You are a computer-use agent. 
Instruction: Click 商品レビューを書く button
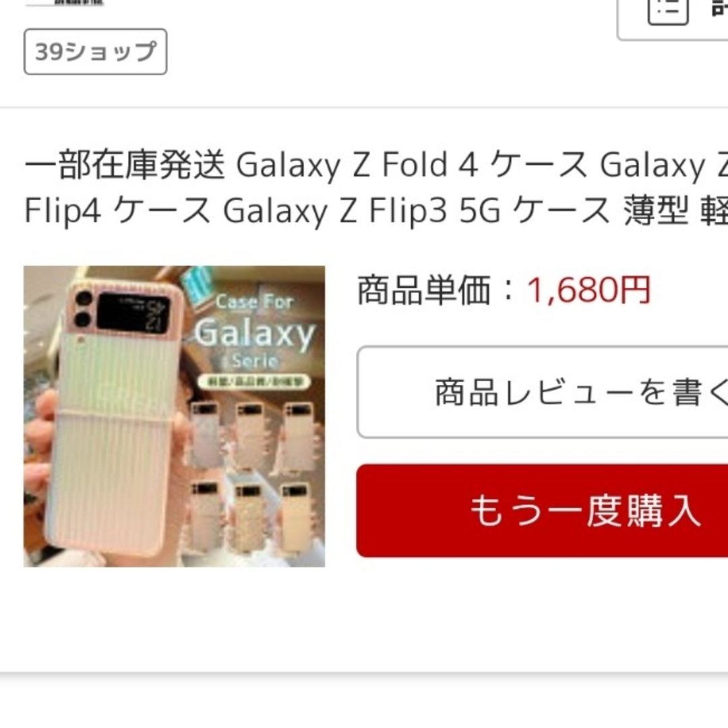(x=542, y=392)
